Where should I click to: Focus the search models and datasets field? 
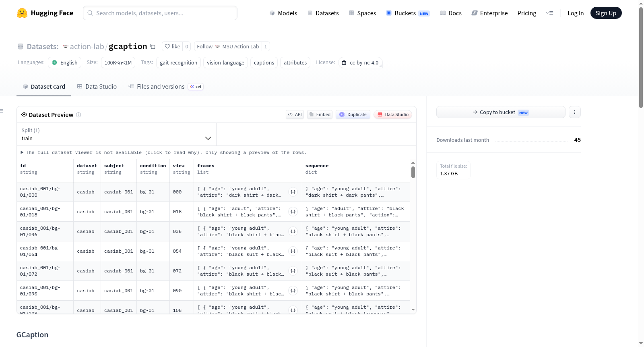pyautogui.click(x=160, y=13)
